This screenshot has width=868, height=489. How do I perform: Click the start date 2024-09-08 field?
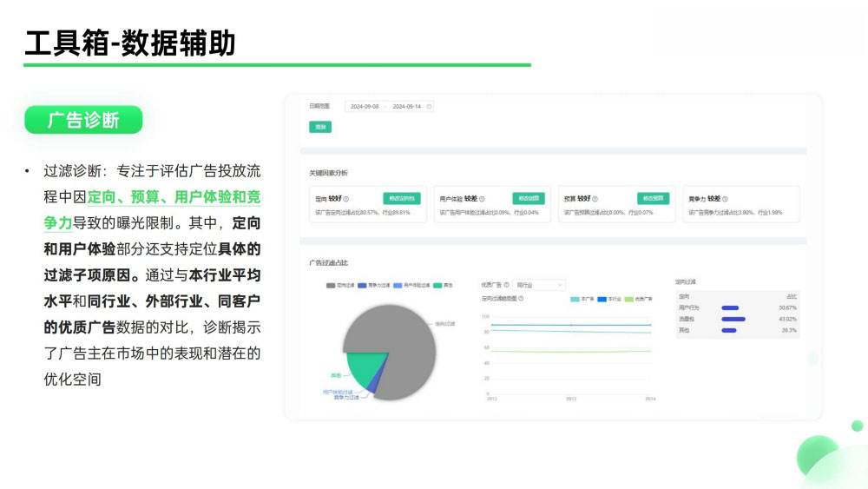[365, 106]
